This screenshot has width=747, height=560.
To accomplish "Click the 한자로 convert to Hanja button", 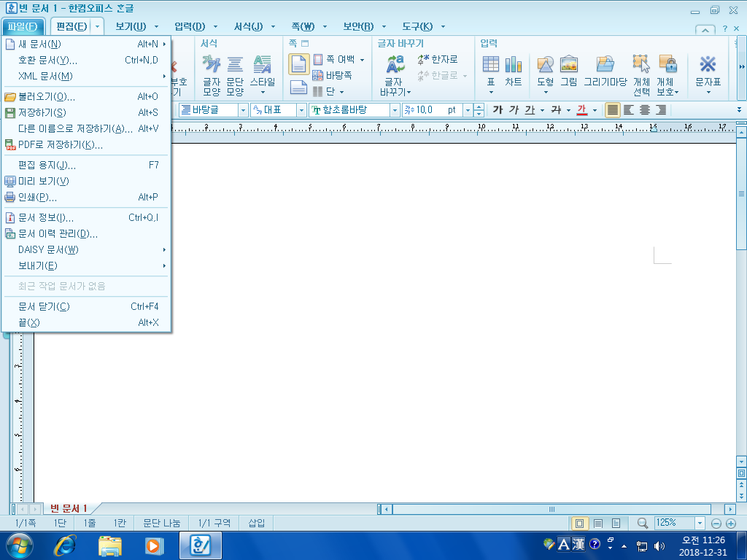I will pos(438,60).
